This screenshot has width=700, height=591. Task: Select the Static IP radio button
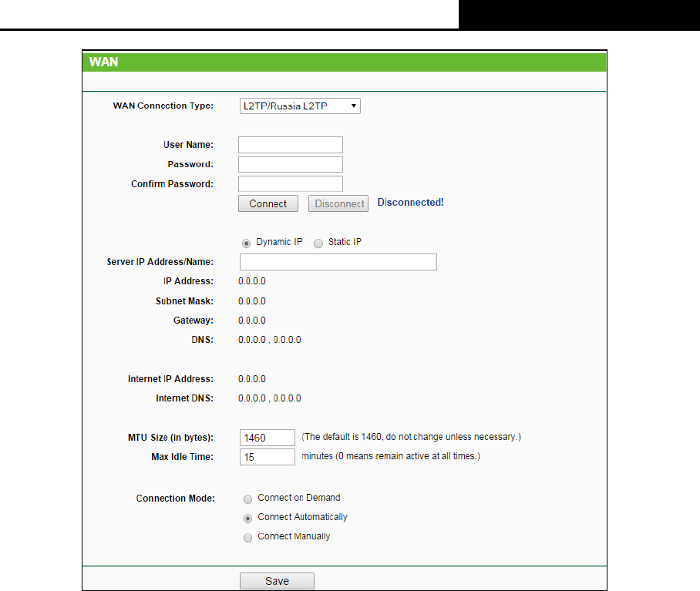[318, 243]
